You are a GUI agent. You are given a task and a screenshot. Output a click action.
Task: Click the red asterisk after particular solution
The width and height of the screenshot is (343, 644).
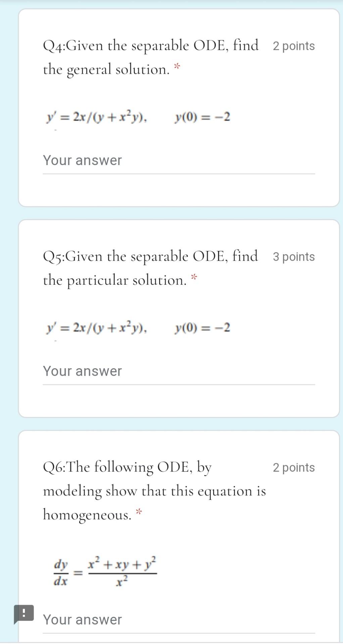coord(194,276)
